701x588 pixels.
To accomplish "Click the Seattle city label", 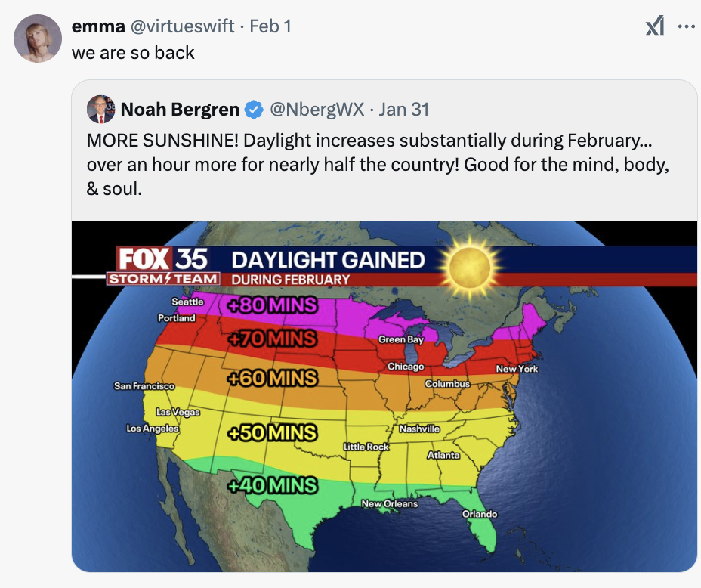I will pyautogui.click(x=188, y=302).
